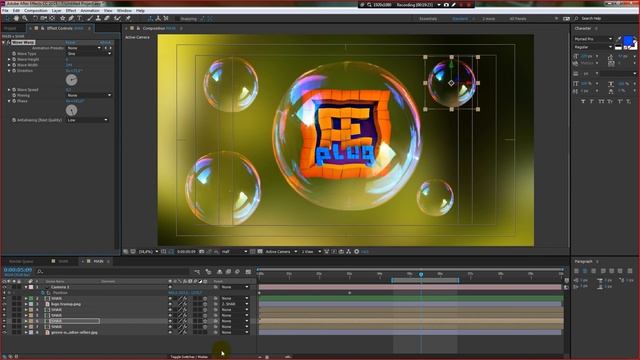
Task: Switch to the Render Queue tab
Action: point(21,261)
